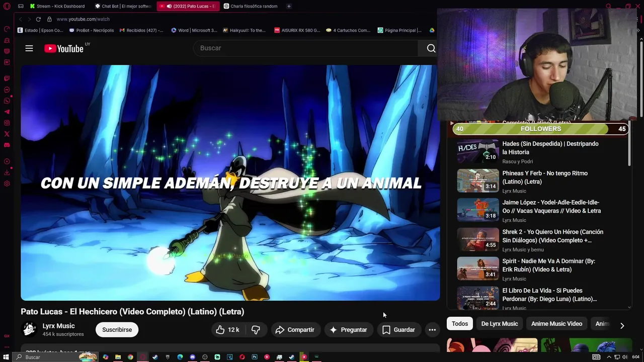Select the De Lyrx Music chip
644x362 pixels.
point(500,324)
